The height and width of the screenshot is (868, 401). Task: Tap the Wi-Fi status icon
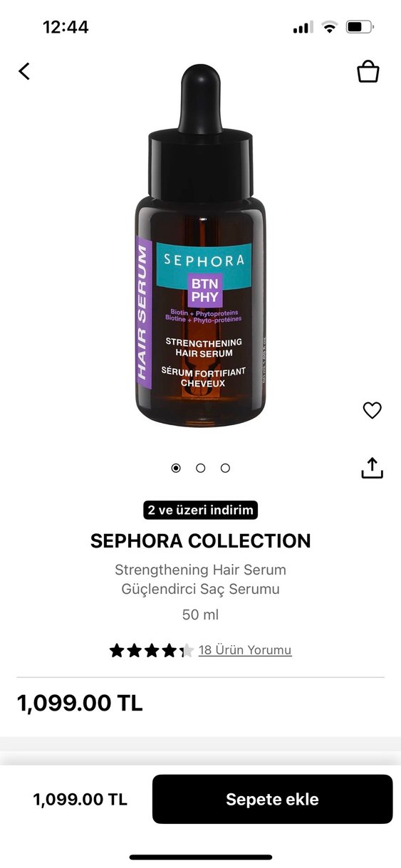pos(329,27)
